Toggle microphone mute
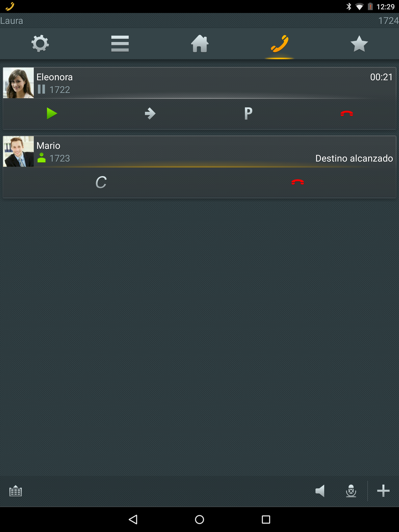The height and width of the screenshot is (532, 399). coord(351,491)
